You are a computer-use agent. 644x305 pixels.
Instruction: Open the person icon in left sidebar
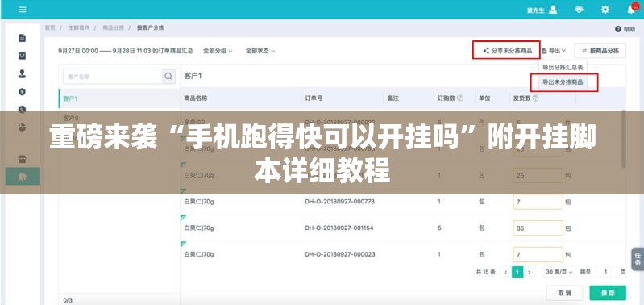tap(23, 73)
